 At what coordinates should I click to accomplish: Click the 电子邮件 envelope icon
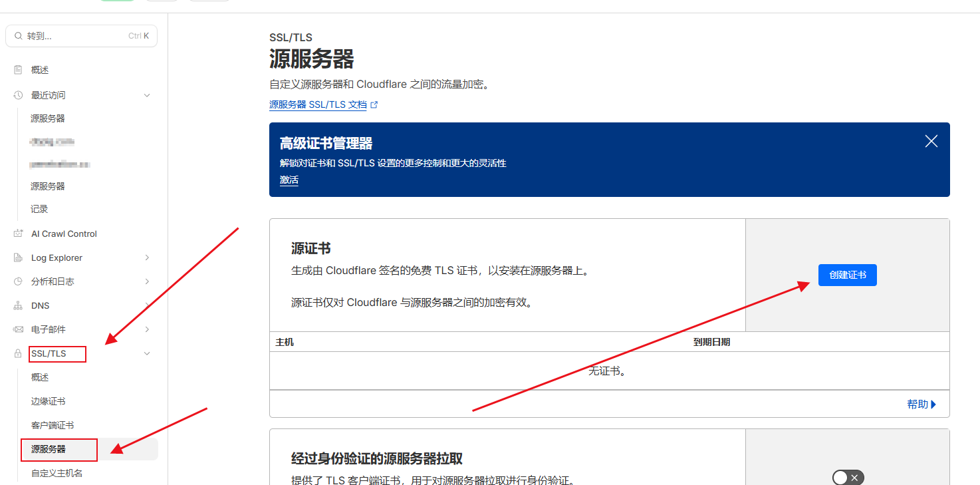click(18, 329)
